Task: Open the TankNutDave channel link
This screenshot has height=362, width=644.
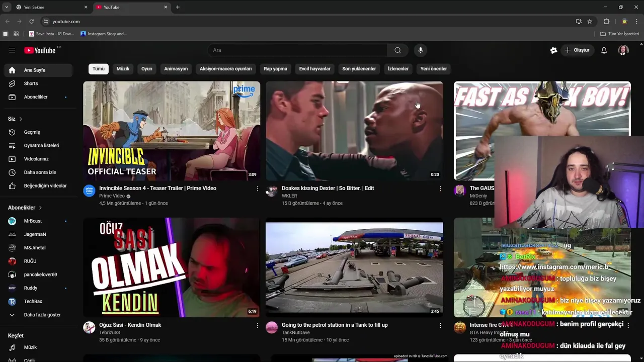Action: pos(296,333)
